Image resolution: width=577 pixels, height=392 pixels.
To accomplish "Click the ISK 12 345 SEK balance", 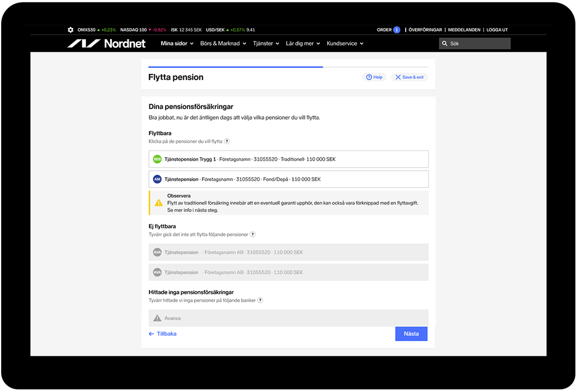I will [186, 30].
